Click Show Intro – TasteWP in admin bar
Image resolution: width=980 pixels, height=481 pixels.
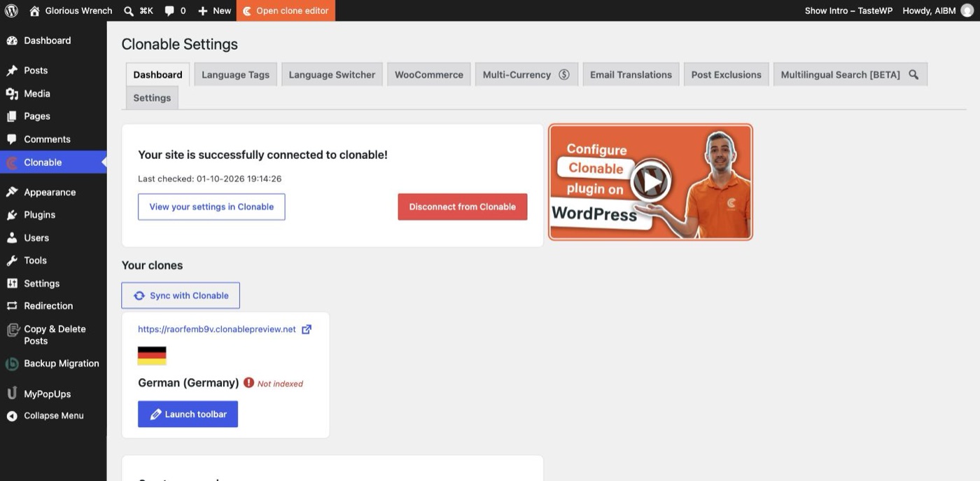(848, 11)
